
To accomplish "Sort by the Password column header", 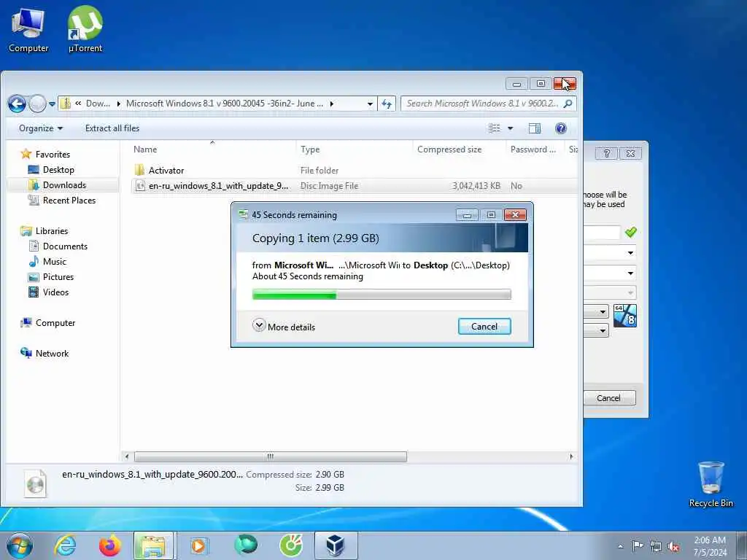I will tap(535, 149).
